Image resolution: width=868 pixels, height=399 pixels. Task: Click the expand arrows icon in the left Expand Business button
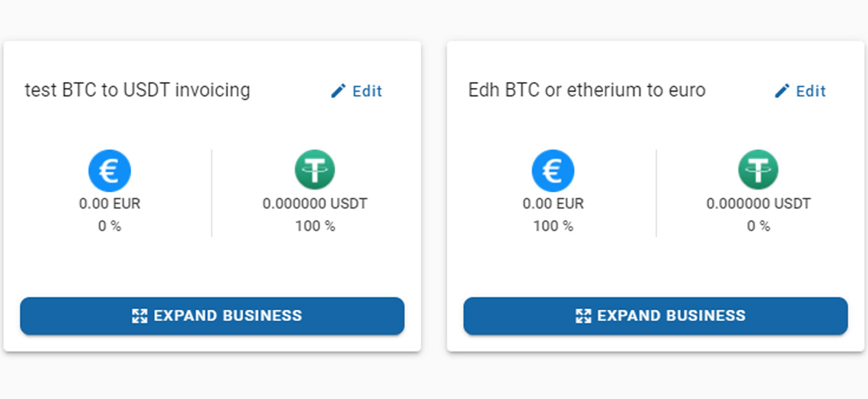click(139, 316)
